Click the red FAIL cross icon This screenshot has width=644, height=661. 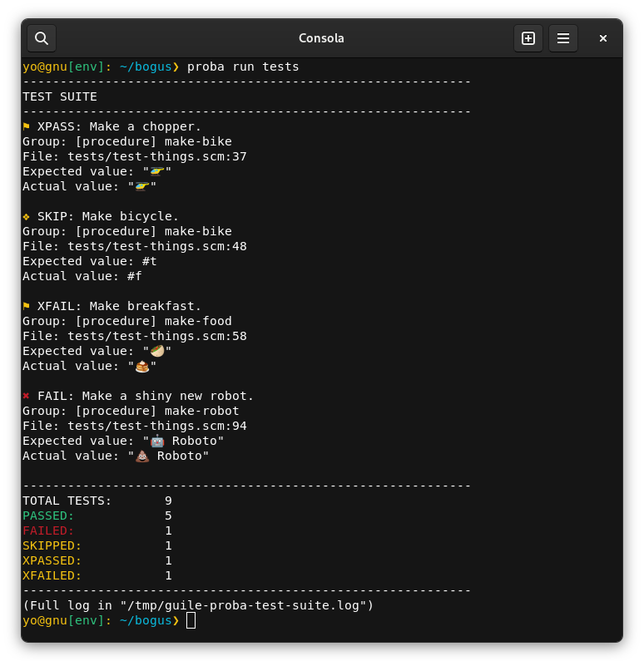click(26, 396)
